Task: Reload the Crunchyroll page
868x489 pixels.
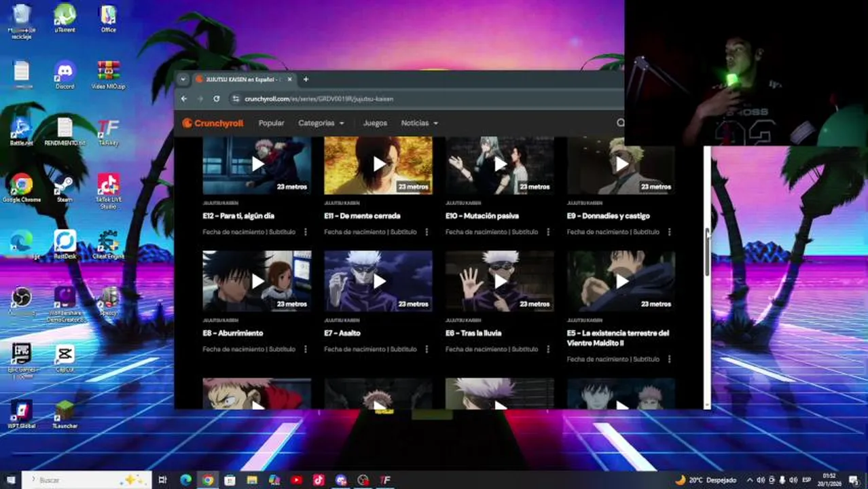Action: click(x=216, y=98)
